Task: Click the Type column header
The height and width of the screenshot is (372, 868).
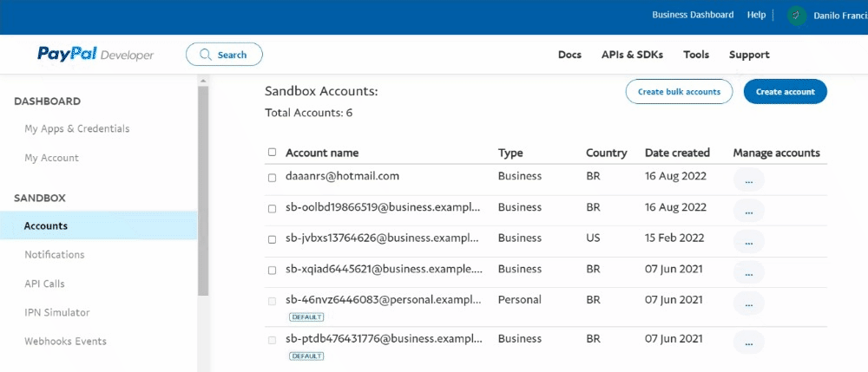Action: (510, 153)
